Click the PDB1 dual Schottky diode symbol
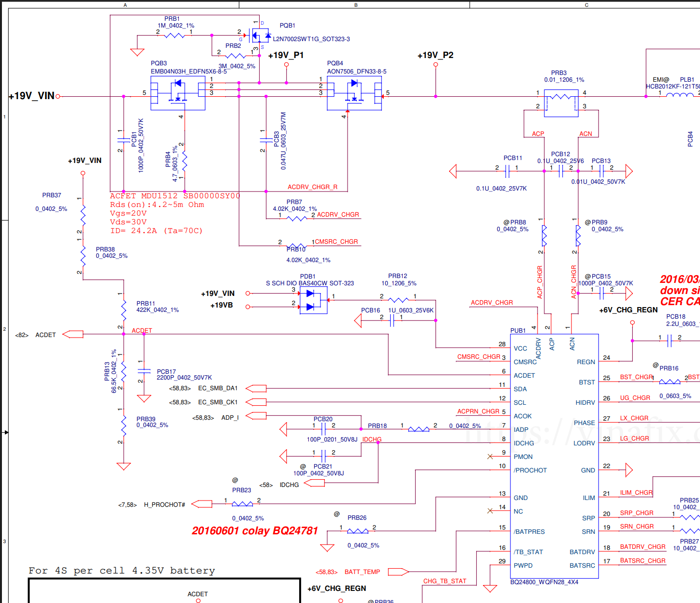The width and height of the screenshot is (700, 603). pos(313,300)
